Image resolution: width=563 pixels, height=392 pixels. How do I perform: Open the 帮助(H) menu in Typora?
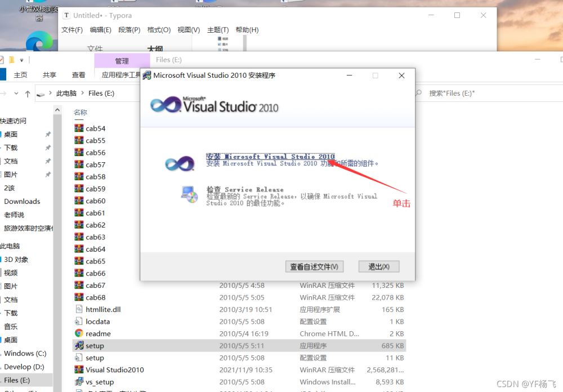pyautogui.click(x=247, y=30)
